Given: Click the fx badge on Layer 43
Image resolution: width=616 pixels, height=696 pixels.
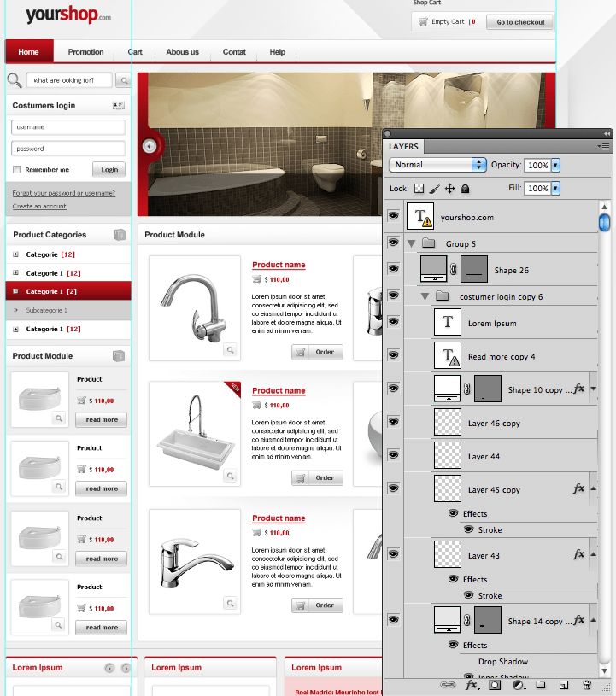Looking at the screenshot, I should (578, 554).
